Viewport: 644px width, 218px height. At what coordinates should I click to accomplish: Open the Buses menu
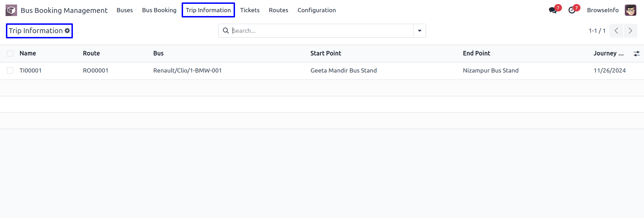(124, 10)
